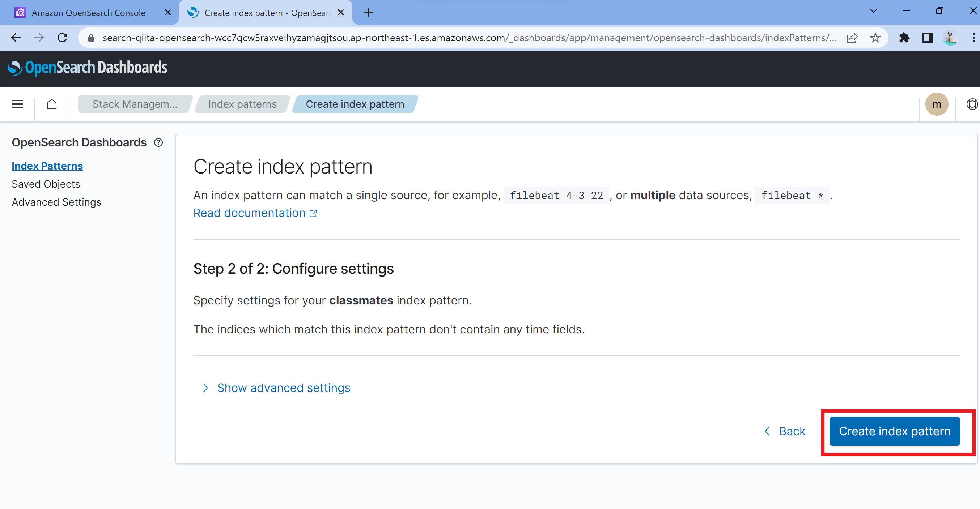Screen dimensions: 980x509
Task: Expand Show advanced settings
Action: (x=283, y=388)
